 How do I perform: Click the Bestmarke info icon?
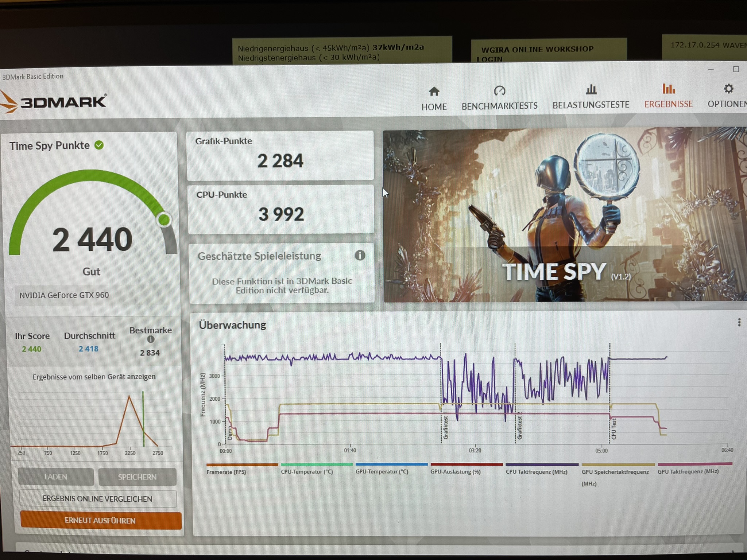[150, 339]
